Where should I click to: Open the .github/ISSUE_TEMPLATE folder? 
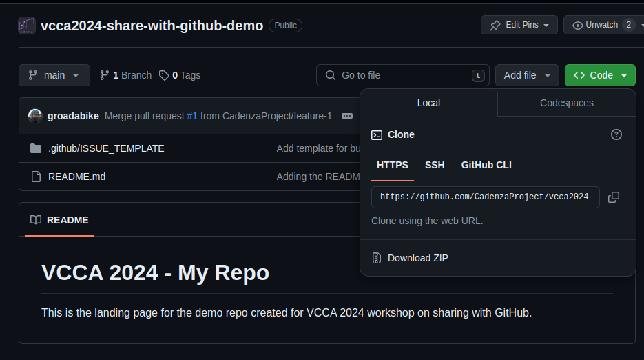pyautogui.click(x=106, y=148)
